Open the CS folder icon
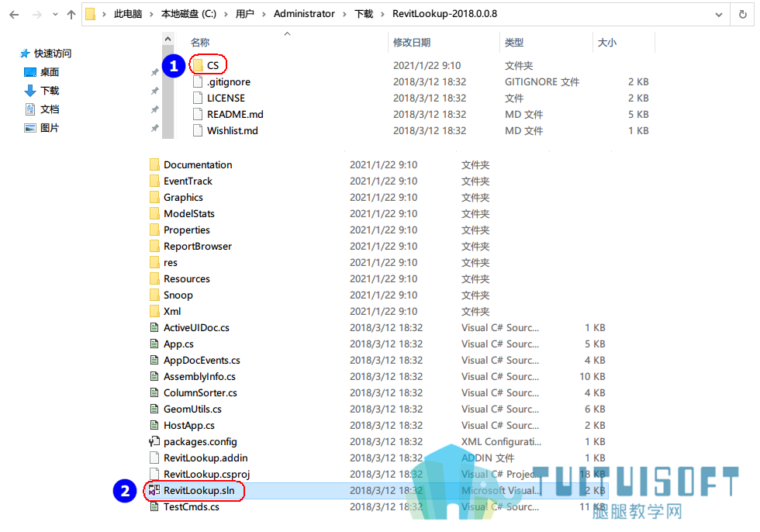The image size is (760, 532). pos(198,65)
